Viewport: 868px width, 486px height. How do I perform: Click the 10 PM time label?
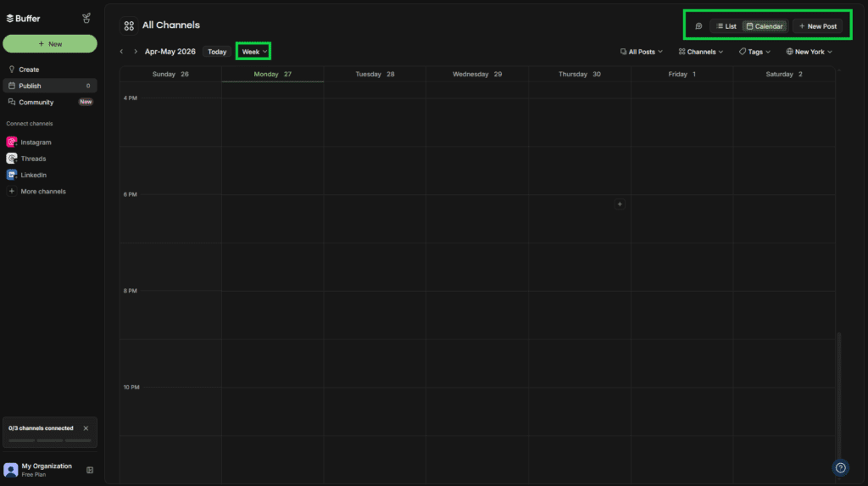pyautogui.click(x=131, y=388)
